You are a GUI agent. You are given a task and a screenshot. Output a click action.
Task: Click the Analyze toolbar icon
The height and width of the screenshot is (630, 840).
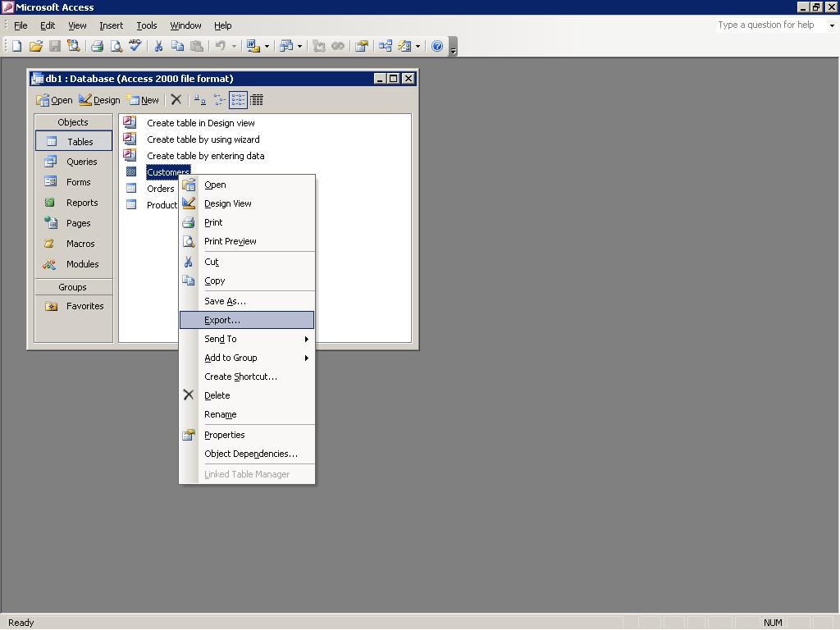(286, 46)
